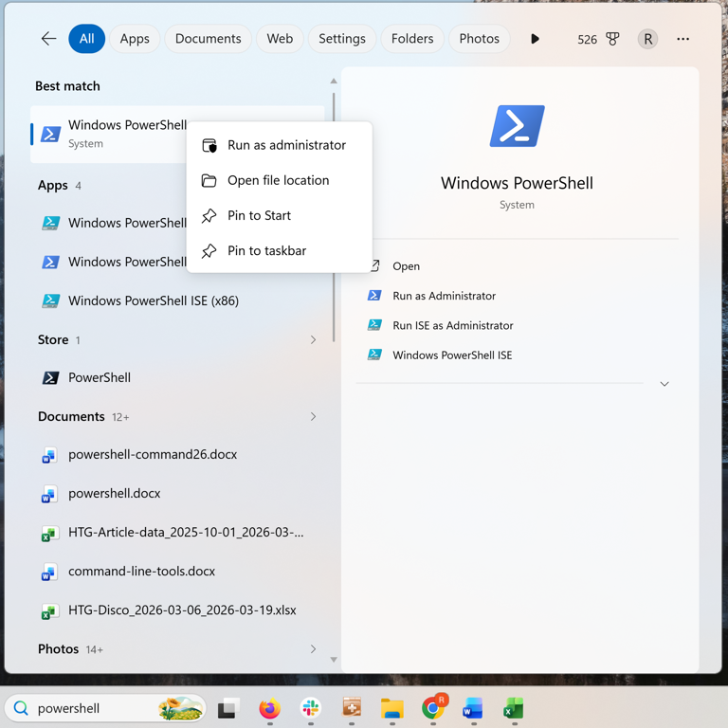The image size is (728, 728).
Task: Click Open in the preview pane
Action: [406, 266]
